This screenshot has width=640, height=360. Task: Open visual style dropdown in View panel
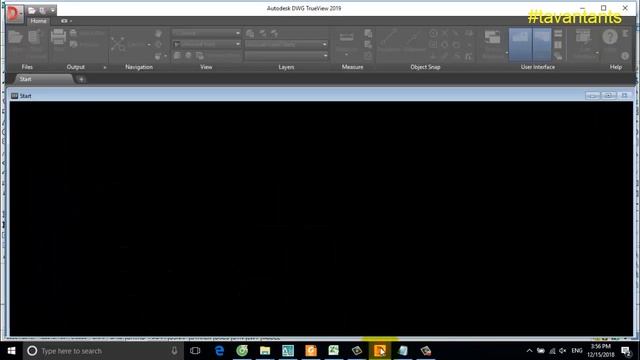pos(206,44)
